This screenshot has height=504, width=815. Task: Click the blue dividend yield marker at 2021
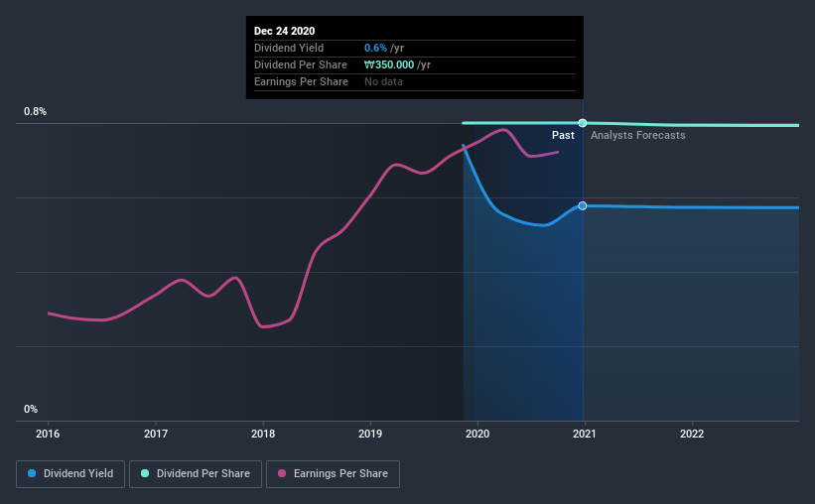tap(583, 205)
